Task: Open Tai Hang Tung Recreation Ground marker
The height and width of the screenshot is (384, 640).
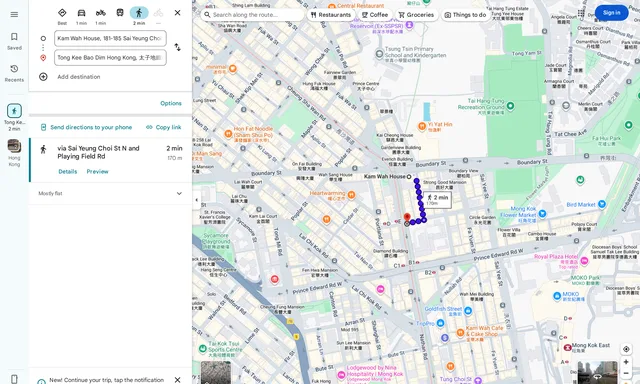Action: tap(510, 106)
